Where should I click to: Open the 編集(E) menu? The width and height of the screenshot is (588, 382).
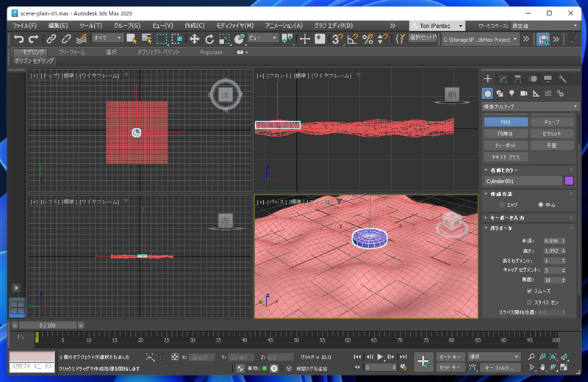(x=58, y=26)
